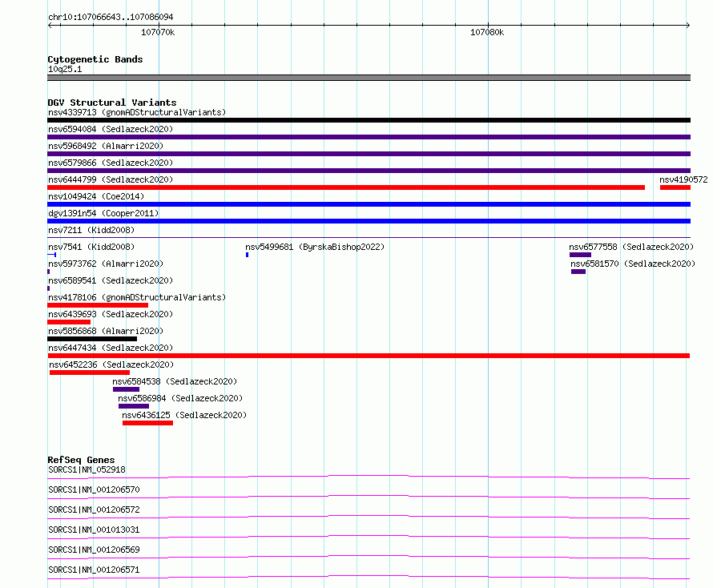Click the black nsv5856868 variant bar
The width and height of the screenshot is (713, 588).
click(x=92, y=339)
